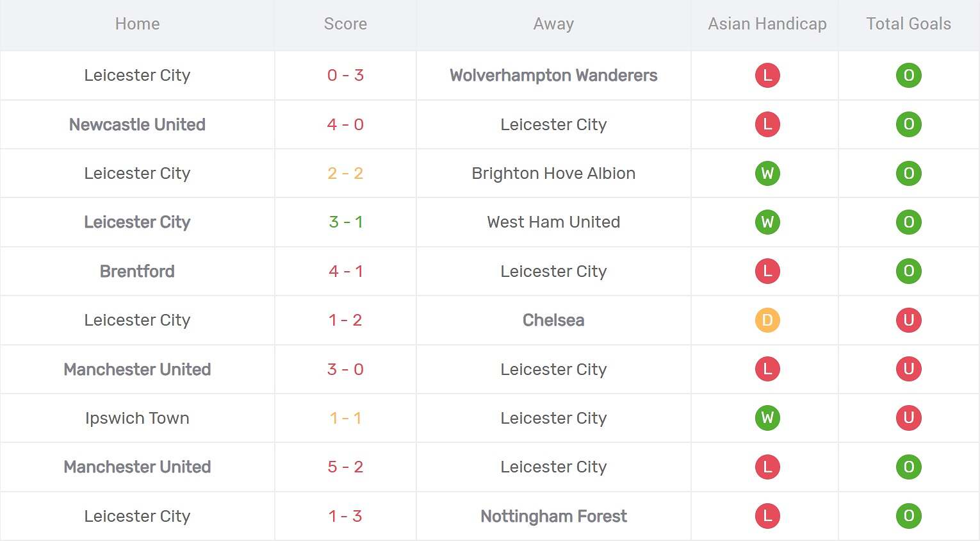Click the green O badge for Newcastle United match
Screen dimensions: 980x541
tap(908, 124)
